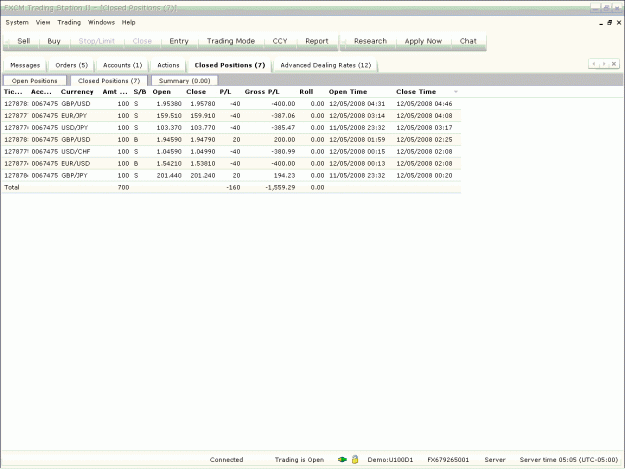Select the USD/CHF closed position row
This screenshot has width=625, height=469.
[232, 151]
